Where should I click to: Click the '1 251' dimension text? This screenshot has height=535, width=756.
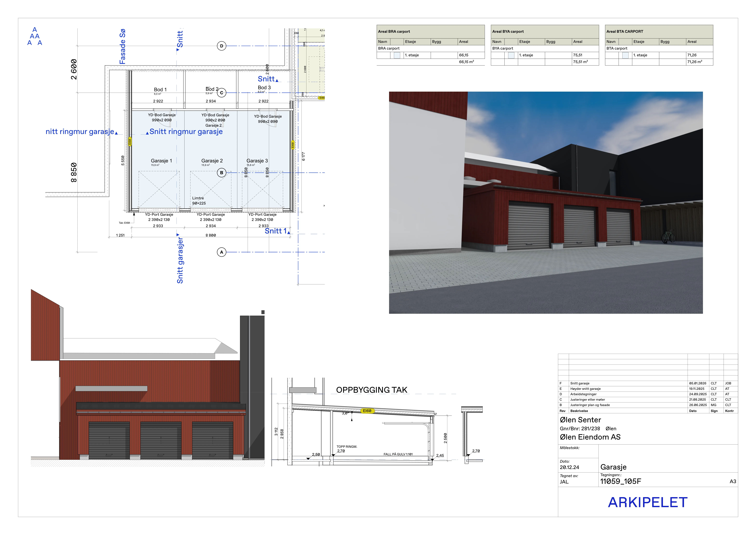point(120,235)
